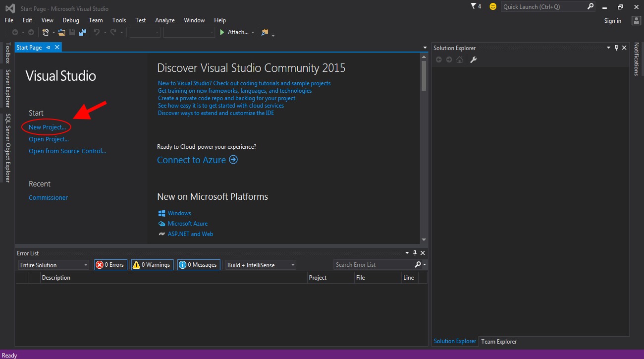The width and height of the screenshot is (644, 359).
Task: Open the Entire Solution scope dropdown
Action: pyautogui.click(x=54, y=265)
